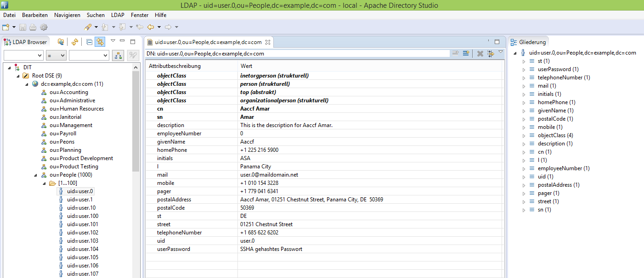Open the Bearbeiten menu
The width and height of the screenshot is (644, 278).
tap(35, 15)
